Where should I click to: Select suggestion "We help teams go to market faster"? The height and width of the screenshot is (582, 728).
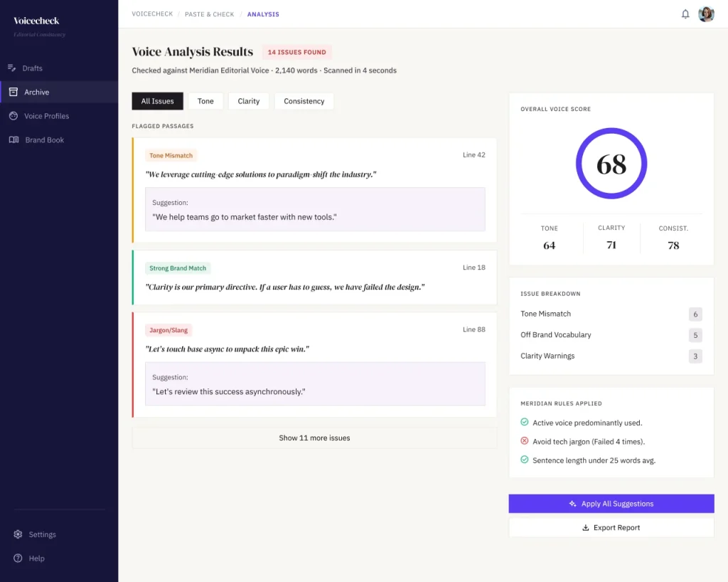pos(315,209)
